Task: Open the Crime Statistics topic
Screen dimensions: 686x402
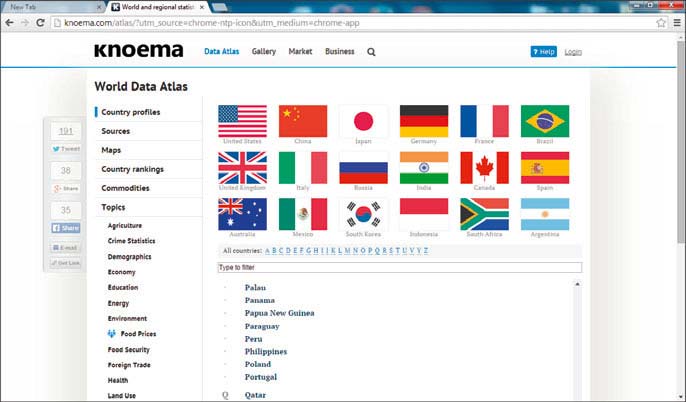Action: [131, 241]
